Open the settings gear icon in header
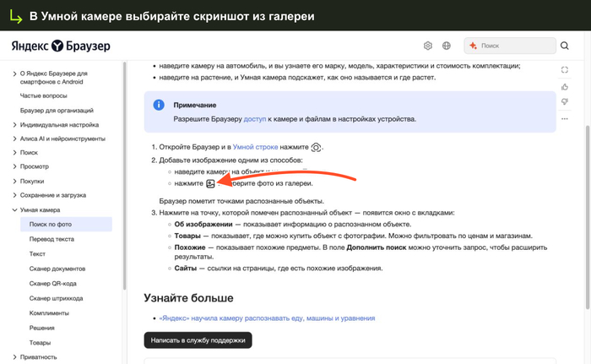Screen dimensions: 591x364 pos(428,46)
